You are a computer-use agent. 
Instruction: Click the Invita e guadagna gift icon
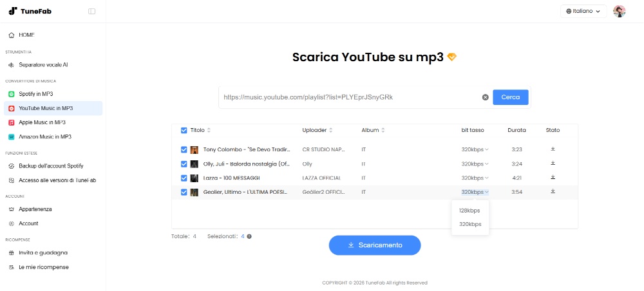tap(12, 253)
